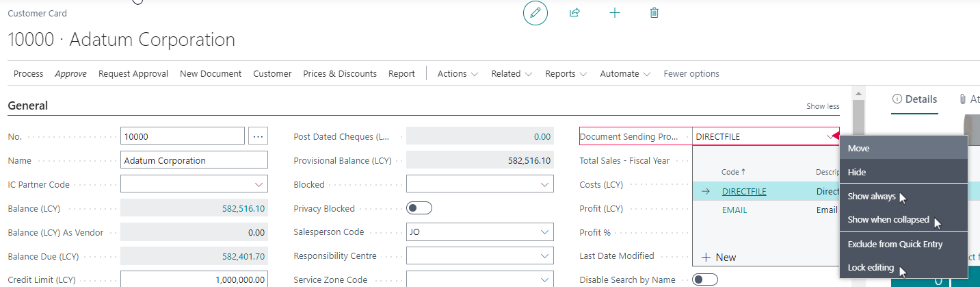Image resolution: width=980 pixels, height=287 pixels.
Task: Switch to the Details tab
Action: point(915,99)
